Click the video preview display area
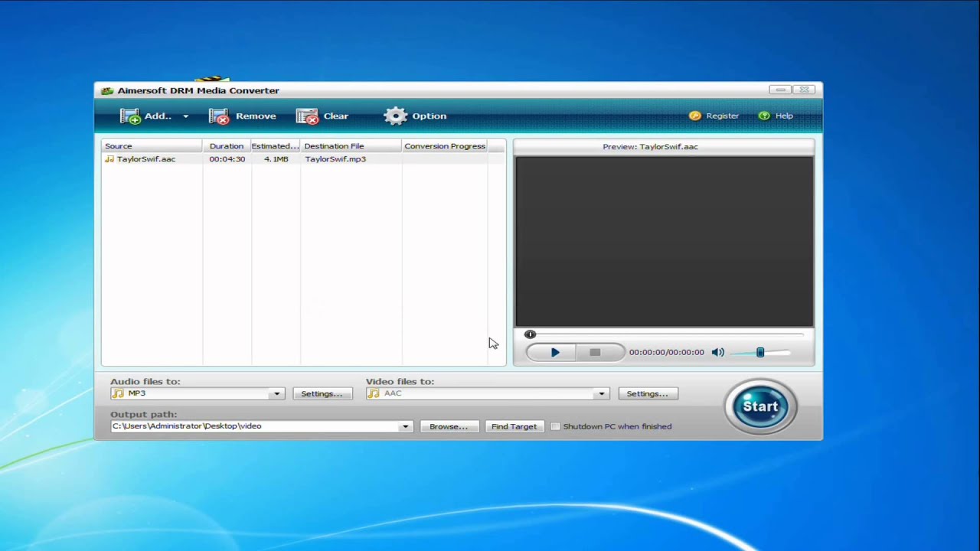The image size is (980, 551). (665, 242)
